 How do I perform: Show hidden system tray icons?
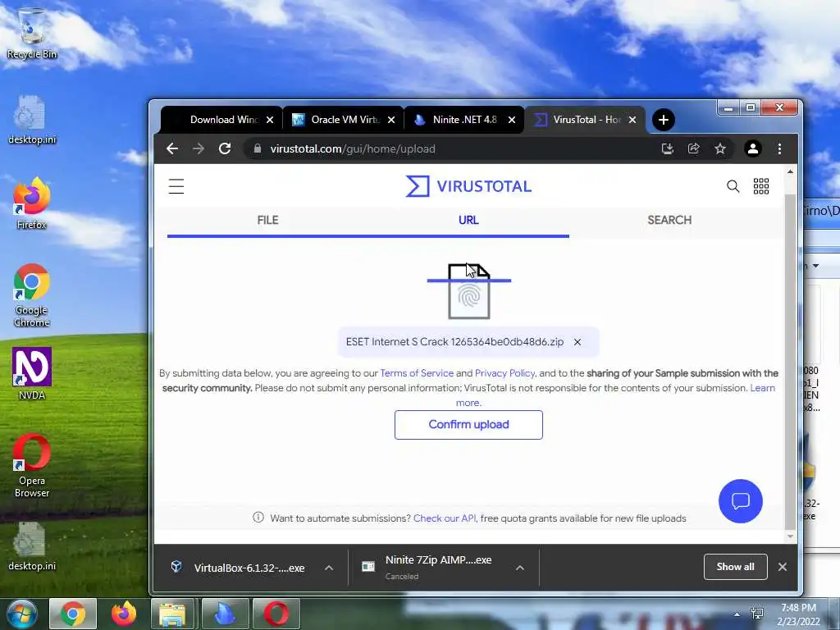pos(737,614)
